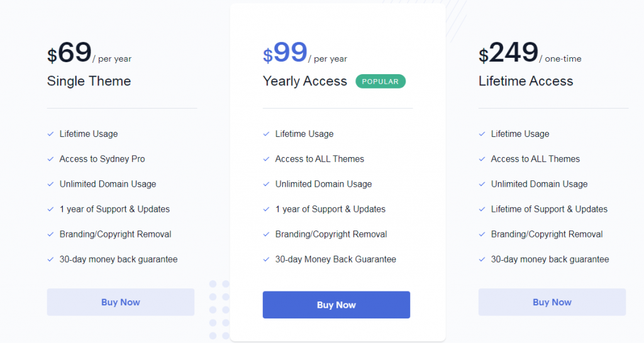This screenshot has height=343, width=644.
Task: Click the $249 one-time price
Action: [x=530, y=53]
